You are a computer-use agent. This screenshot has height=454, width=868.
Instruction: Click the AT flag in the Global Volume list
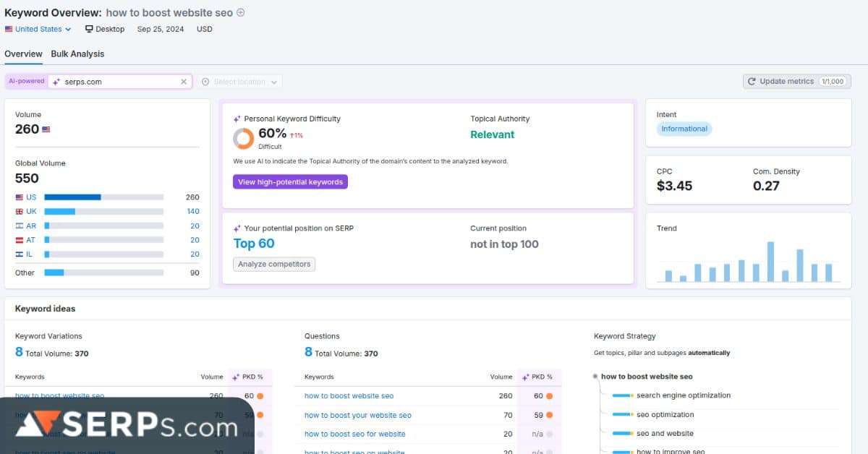tap(20, 240)
